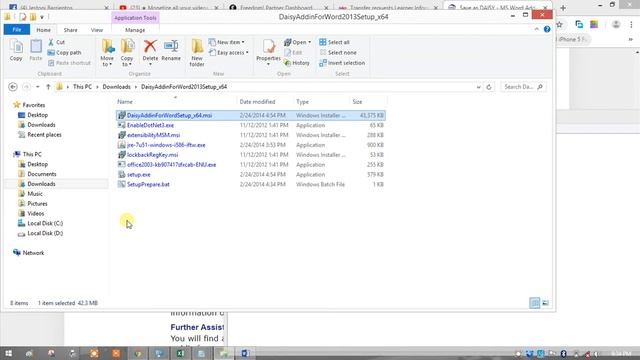
Task: Open Excel from the taskbar
Action: 180,353
